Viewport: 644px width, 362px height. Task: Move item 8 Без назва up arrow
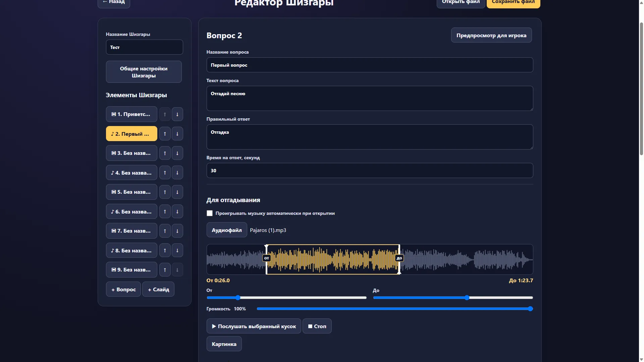point(165,250)
